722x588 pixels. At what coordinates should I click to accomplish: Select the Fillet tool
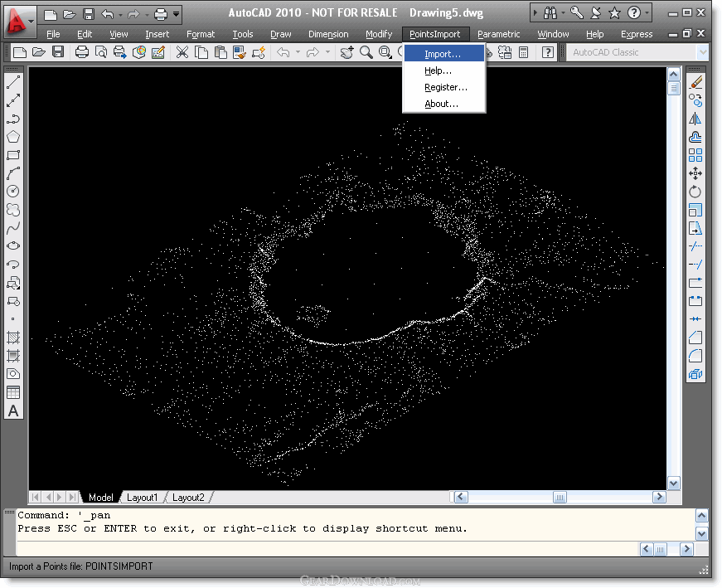pyautogui.click(x=695, y=356)
